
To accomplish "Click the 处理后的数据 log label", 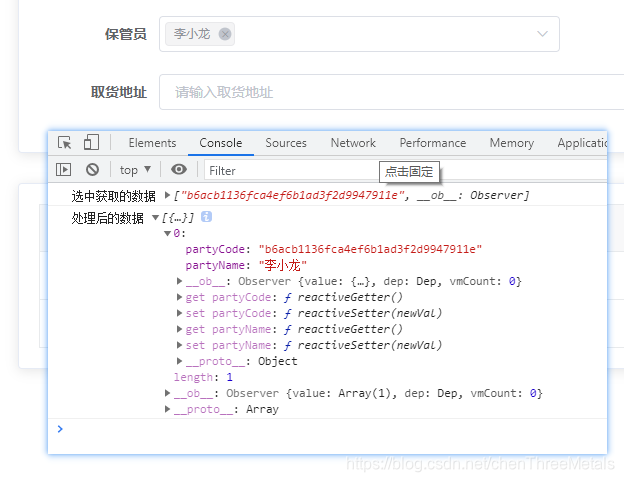I will click(107, 218).
